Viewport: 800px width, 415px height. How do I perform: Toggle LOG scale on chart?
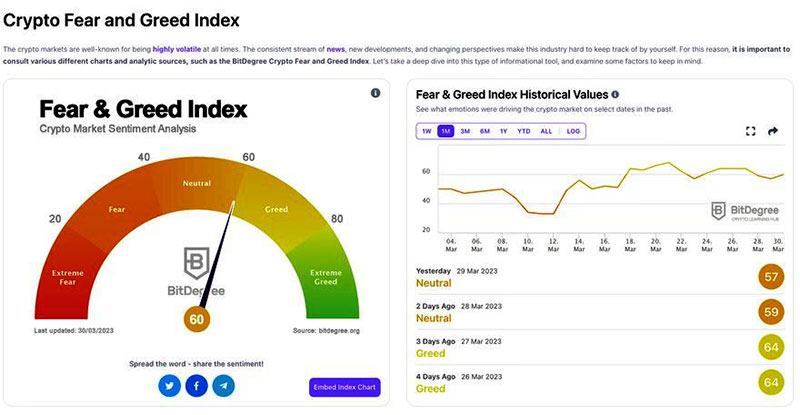573,131
